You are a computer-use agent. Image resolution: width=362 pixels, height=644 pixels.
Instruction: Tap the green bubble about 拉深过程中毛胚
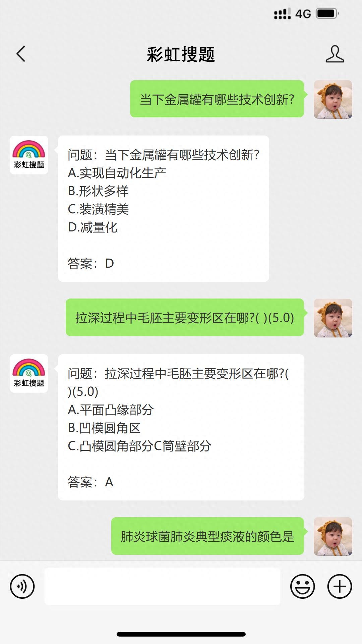[185, 318]
